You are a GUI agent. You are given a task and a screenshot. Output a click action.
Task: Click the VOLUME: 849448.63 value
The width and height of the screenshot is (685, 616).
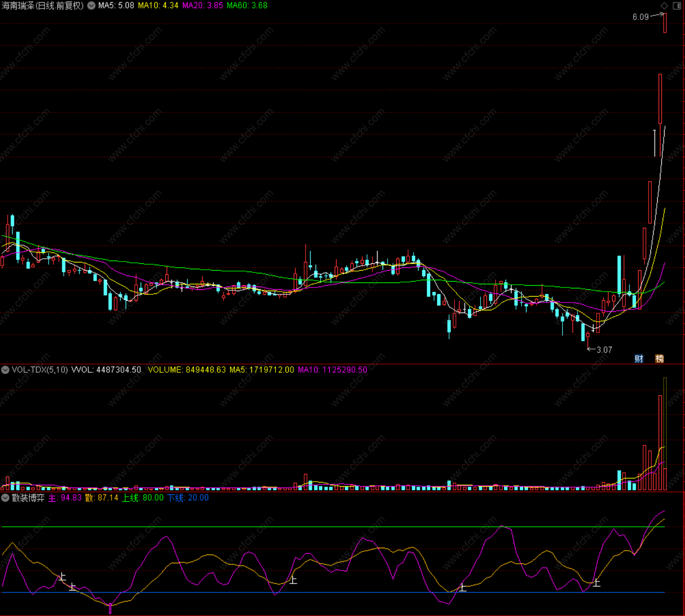[187, 370]
